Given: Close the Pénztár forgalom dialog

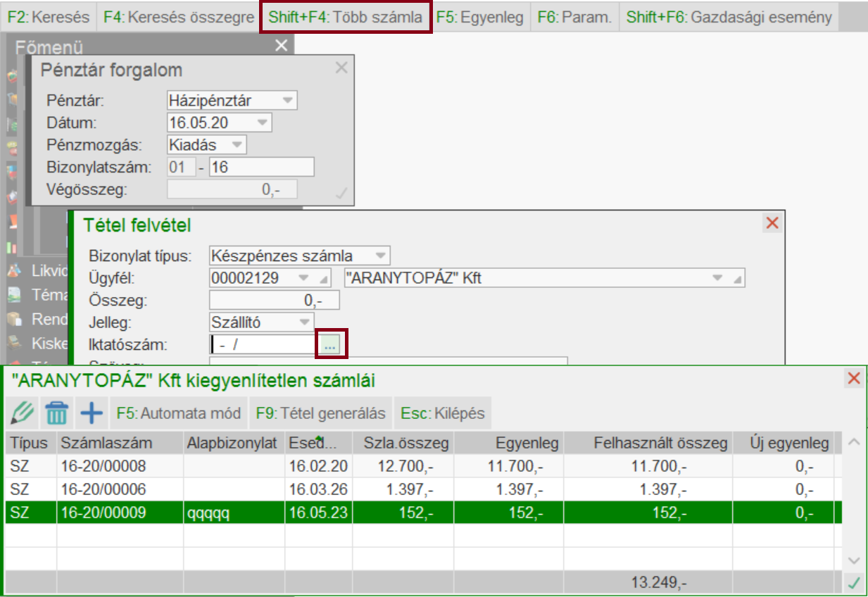Looking at the screenshot, I should 341,68.
